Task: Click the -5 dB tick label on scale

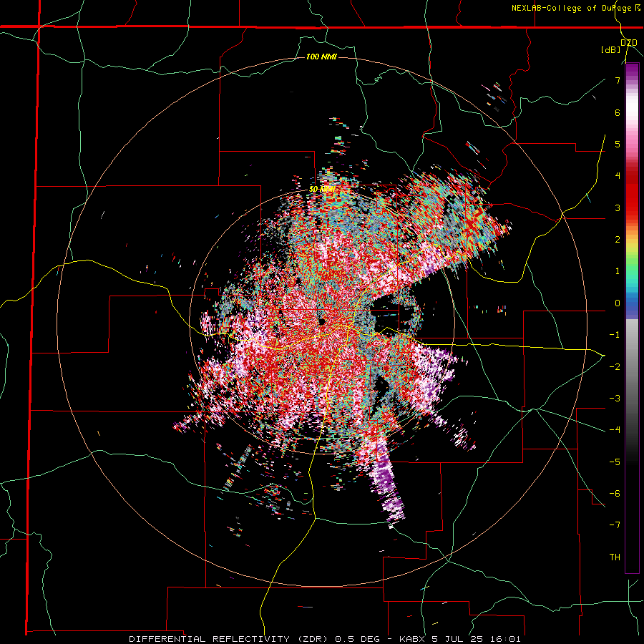Action: [615, 462]
